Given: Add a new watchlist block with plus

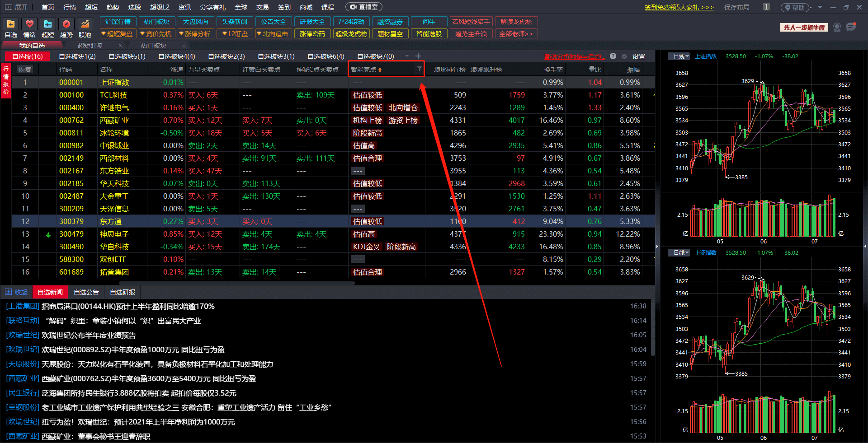Looking at the screenshot, I should 418,56.
